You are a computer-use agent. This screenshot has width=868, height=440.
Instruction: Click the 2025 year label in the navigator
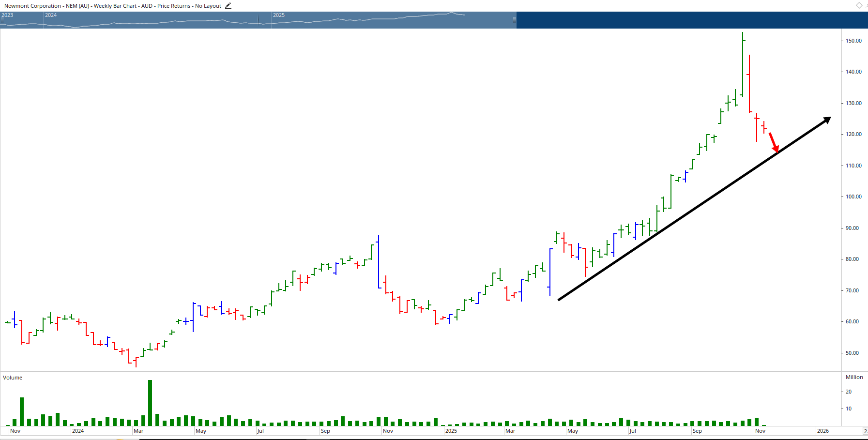[x=279, y=15]
